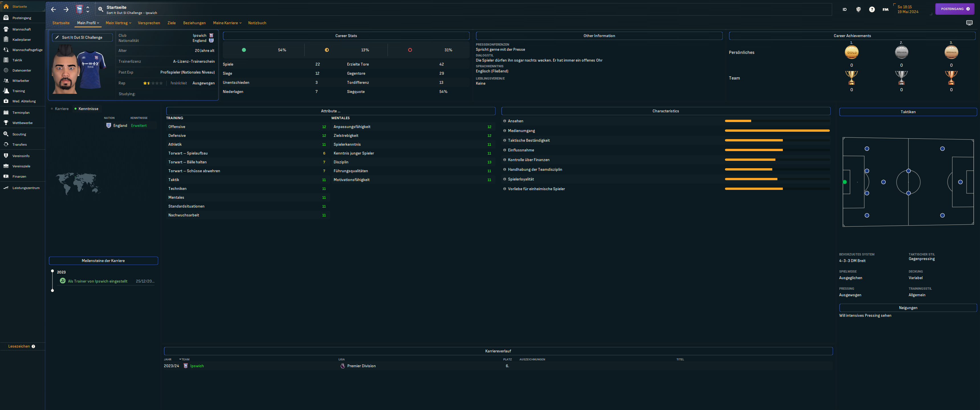The image size is (980, 410).
Task: Expand the Meine Karriere dropdown
Action: (x=227, y=23)
